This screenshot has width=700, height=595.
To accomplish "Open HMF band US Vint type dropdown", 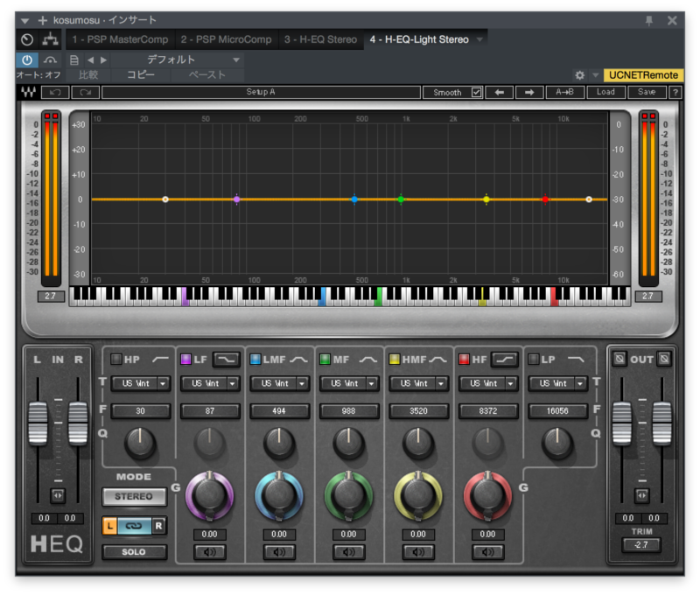I will pyautogui.click(x=418, y=383).
